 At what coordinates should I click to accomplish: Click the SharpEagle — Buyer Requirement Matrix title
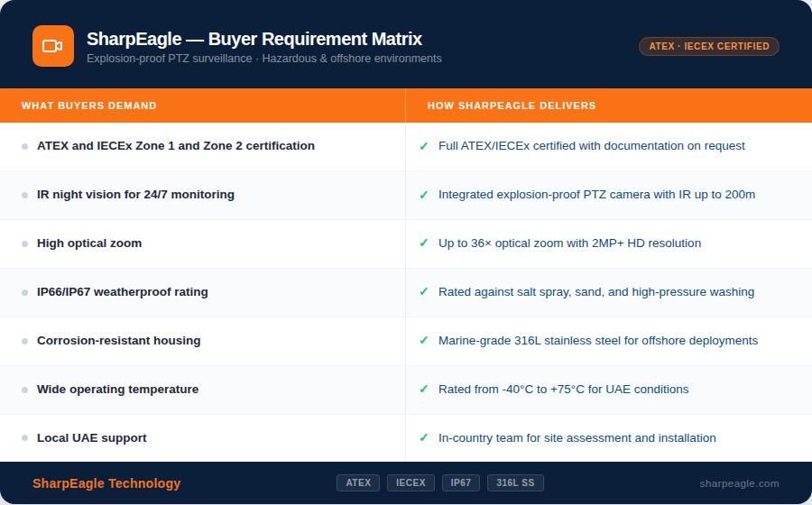coord(254,39)
